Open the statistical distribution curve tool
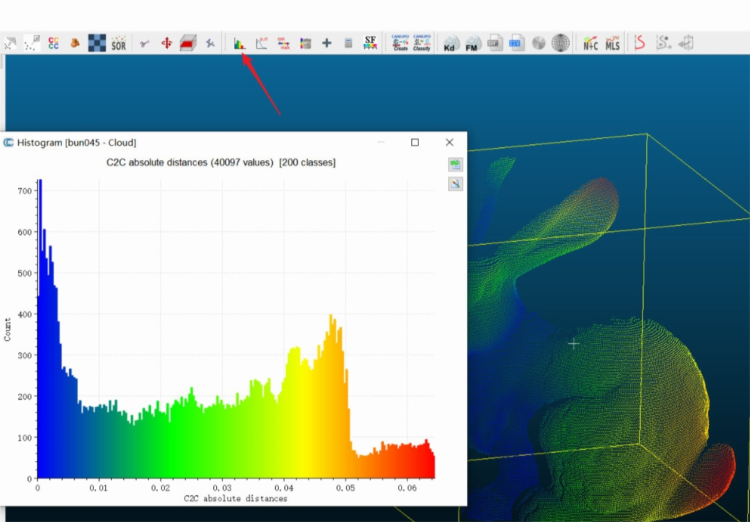The width and height of the screenshot is (750, 522). tap(261, 44)
